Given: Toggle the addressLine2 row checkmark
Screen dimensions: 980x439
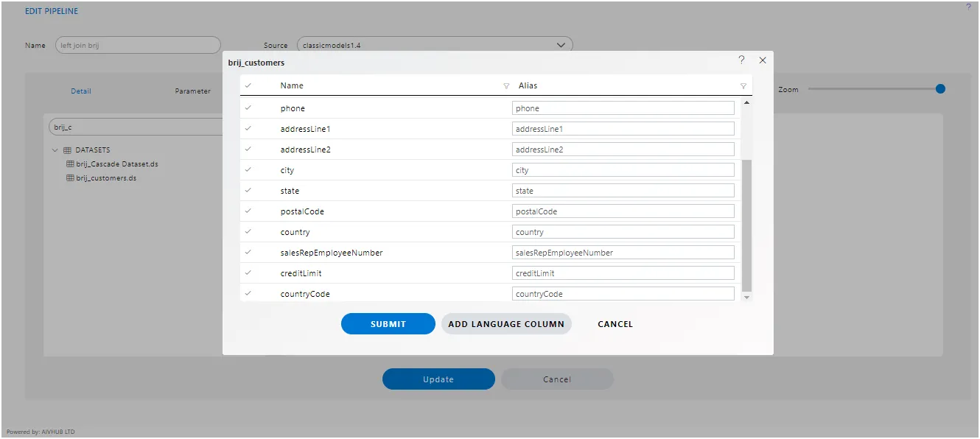Looking at the screenshot, I should [248, 150].
